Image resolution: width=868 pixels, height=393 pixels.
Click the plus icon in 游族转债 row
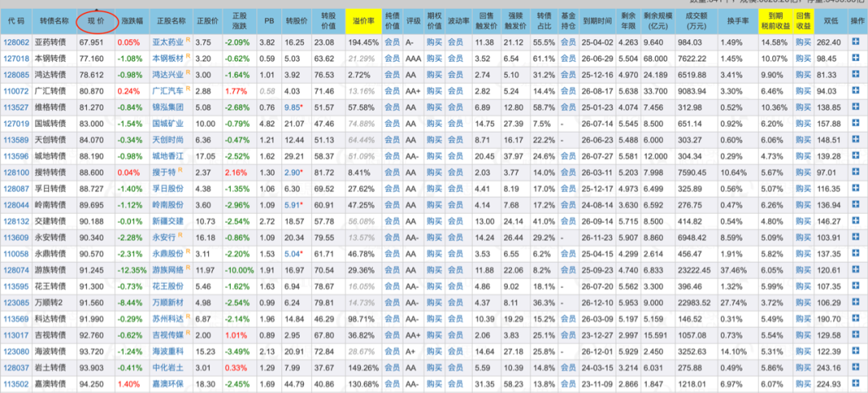pos(856,270)
